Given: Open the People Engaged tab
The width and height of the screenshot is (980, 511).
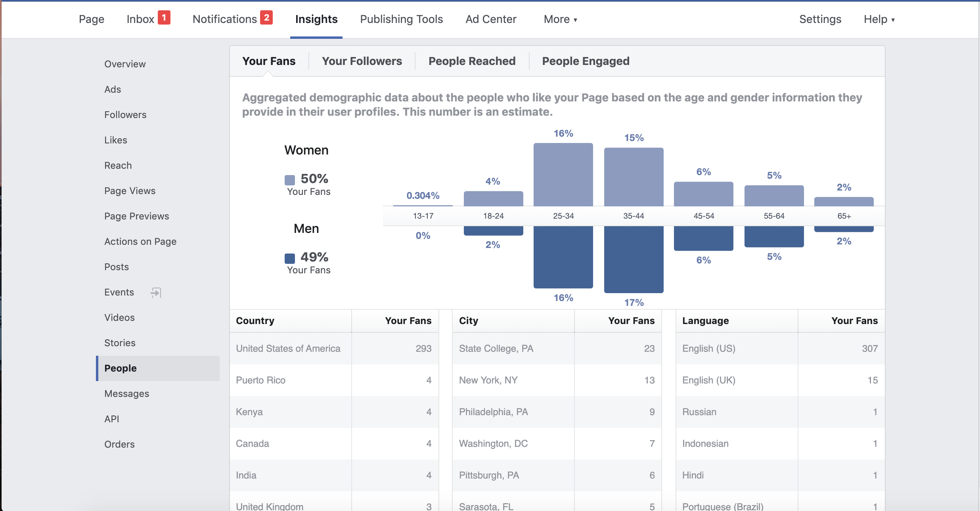Looking at the screenshot, I should 586,61.
